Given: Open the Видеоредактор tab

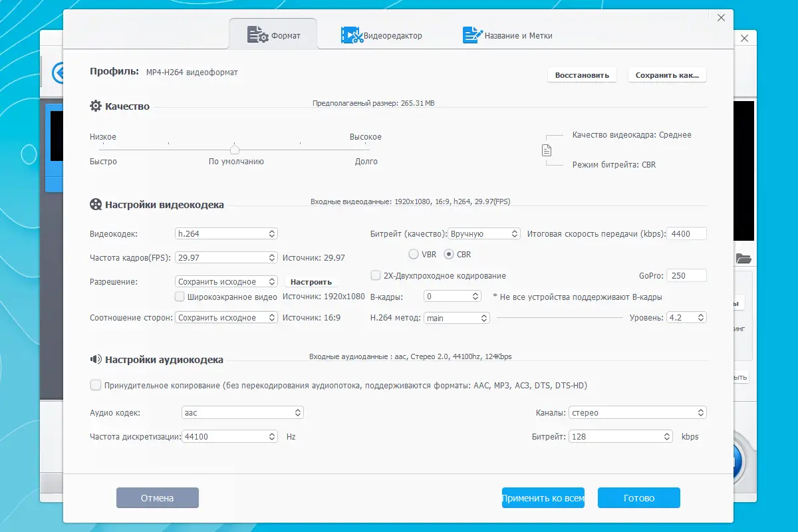Looking at the screenshot, I should (x=382, y=35).
